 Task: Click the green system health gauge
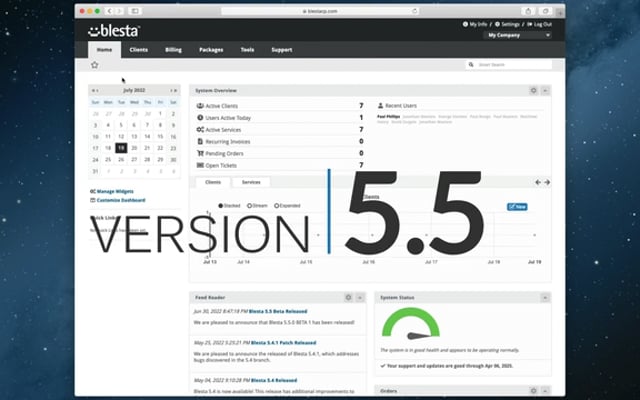(411, 323)
